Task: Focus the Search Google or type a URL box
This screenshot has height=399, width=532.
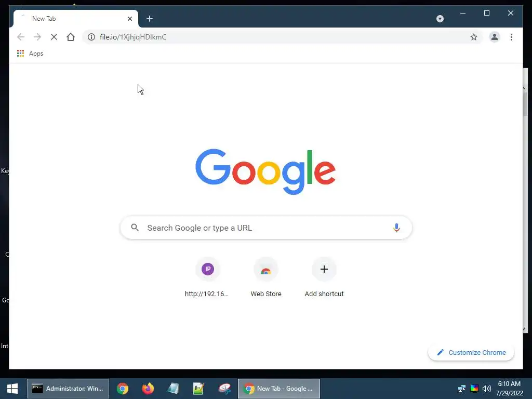Action: pos(266,228)
